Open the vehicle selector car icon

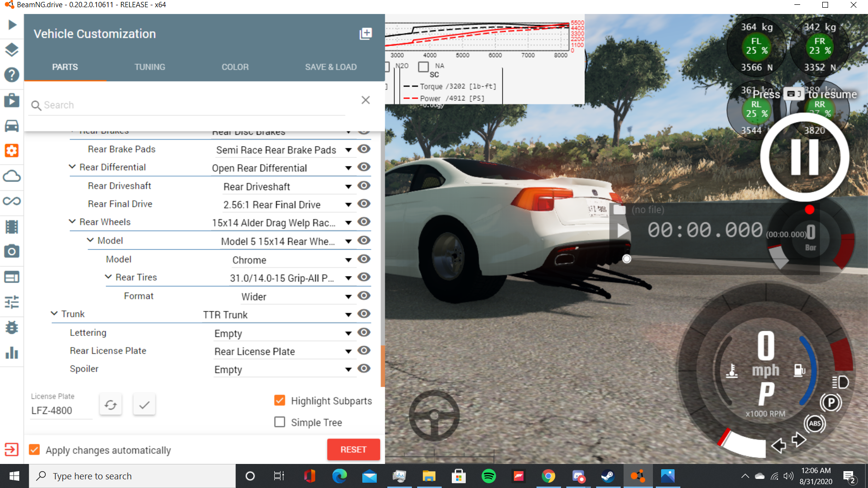[x=12, y=126]
